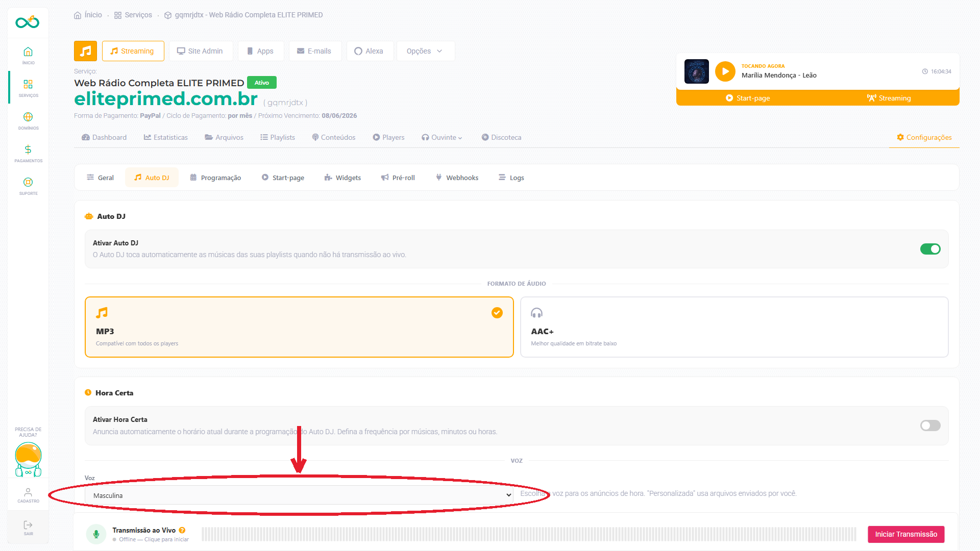
Task: Click the Transmissão ao Vivo help icon
Action: (x=182, y=530)
